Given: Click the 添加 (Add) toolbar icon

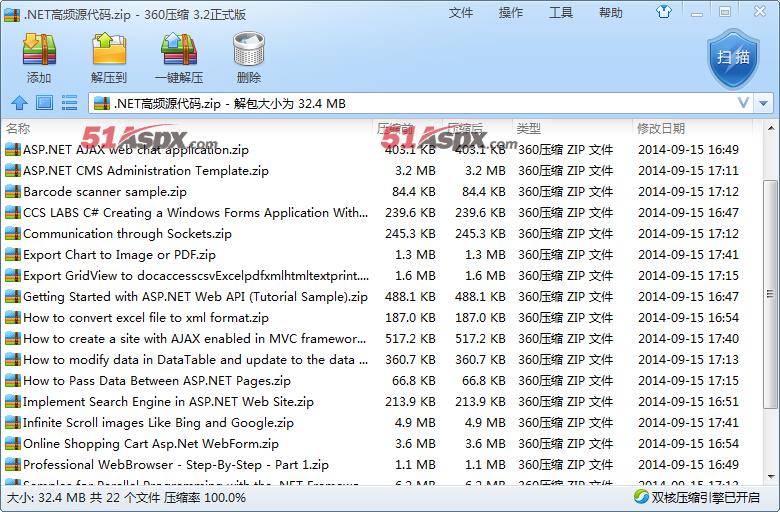Looking at the screenshot, I should tap(39, 57).
